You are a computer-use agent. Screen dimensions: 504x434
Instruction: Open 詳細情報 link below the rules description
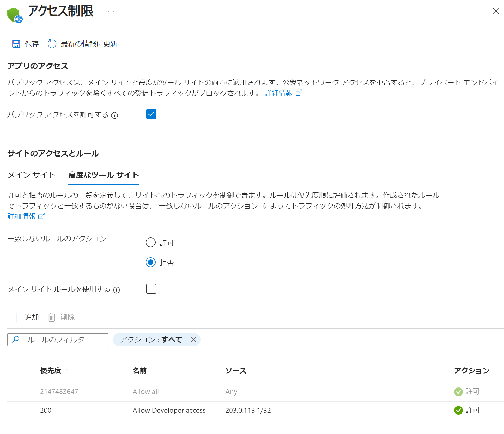coord(26,216)
